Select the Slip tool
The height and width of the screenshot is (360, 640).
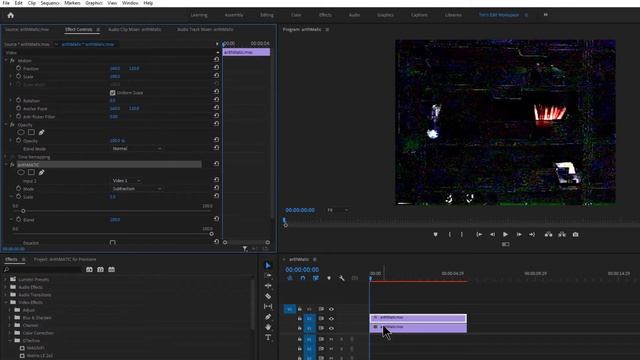268,306
